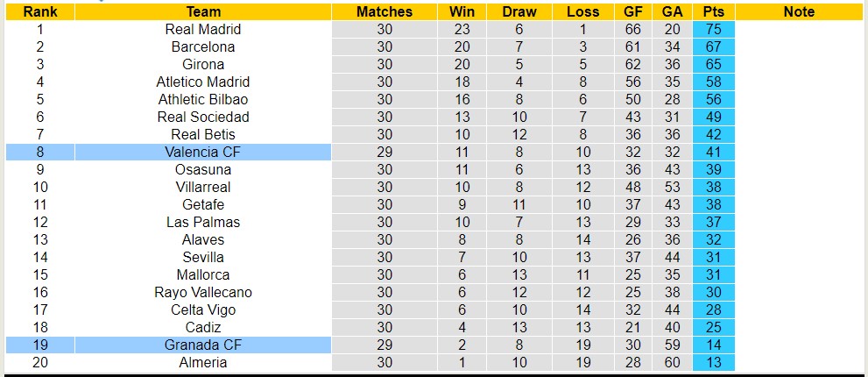Click the Team column header
Screen dimensions: 868x377
click(203, 11)
